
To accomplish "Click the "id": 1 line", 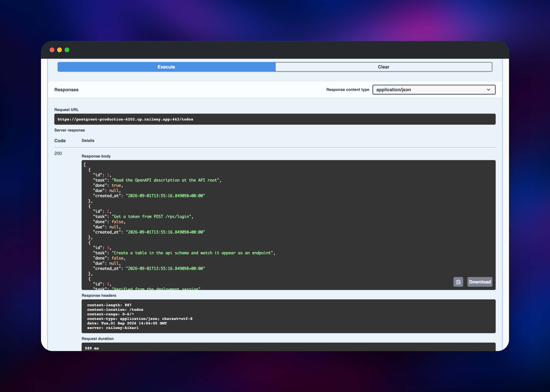I will coord(102,175).
